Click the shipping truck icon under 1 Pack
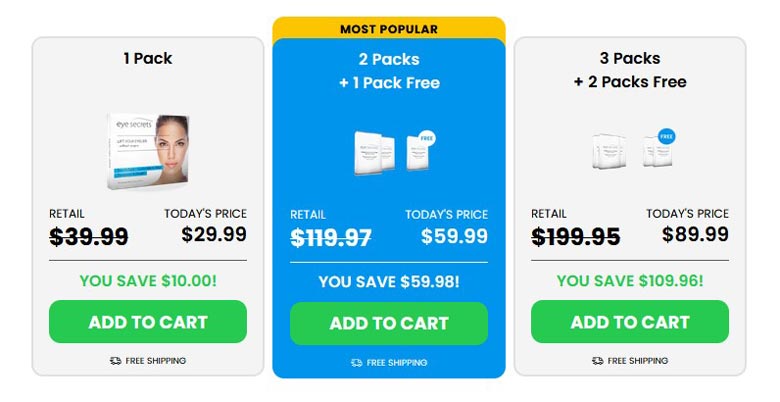Viewport: 780px width, 402px height. (115, 361)
